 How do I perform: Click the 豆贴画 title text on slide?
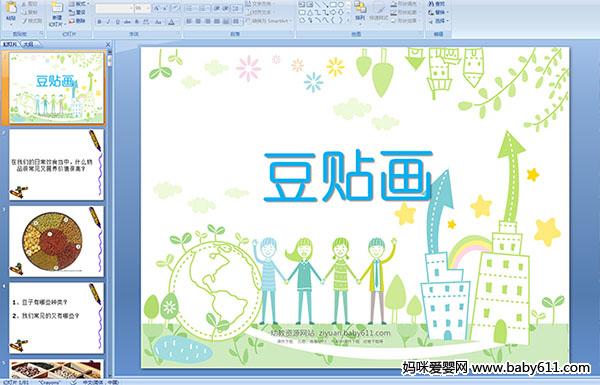point(348,176)
